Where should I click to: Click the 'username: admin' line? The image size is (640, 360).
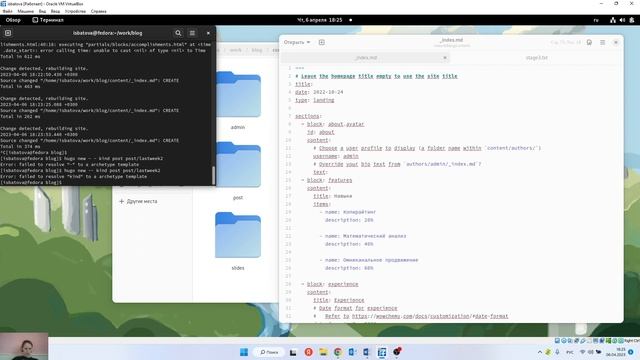(336, 156)
